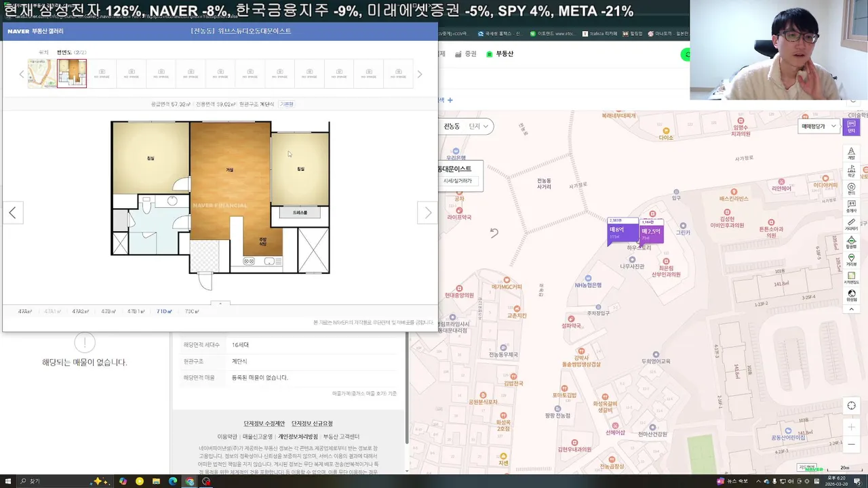Select the 73C㎡ area tab
Viewport: 868px width, 488px height.
point(192,312)
